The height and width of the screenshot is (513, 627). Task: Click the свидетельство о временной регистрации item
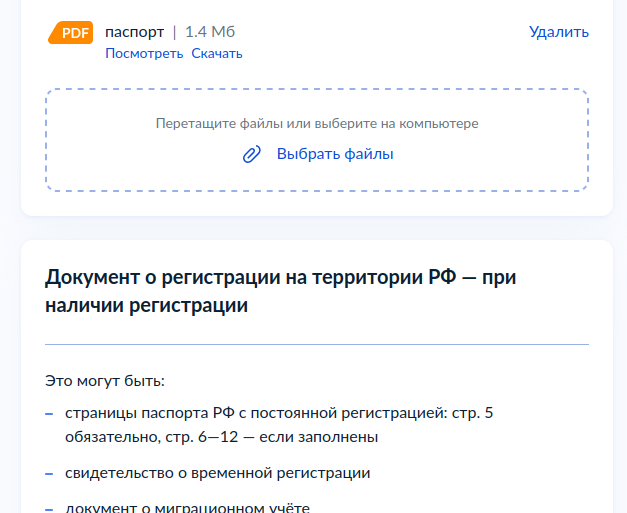click(x=218, y=473)
